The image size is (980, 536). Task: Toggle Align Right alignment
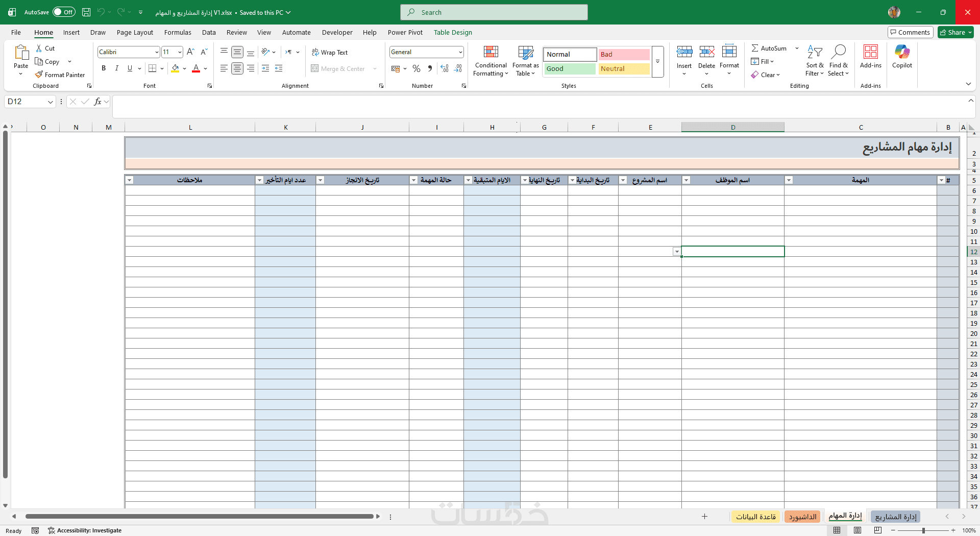click(251, 68)
